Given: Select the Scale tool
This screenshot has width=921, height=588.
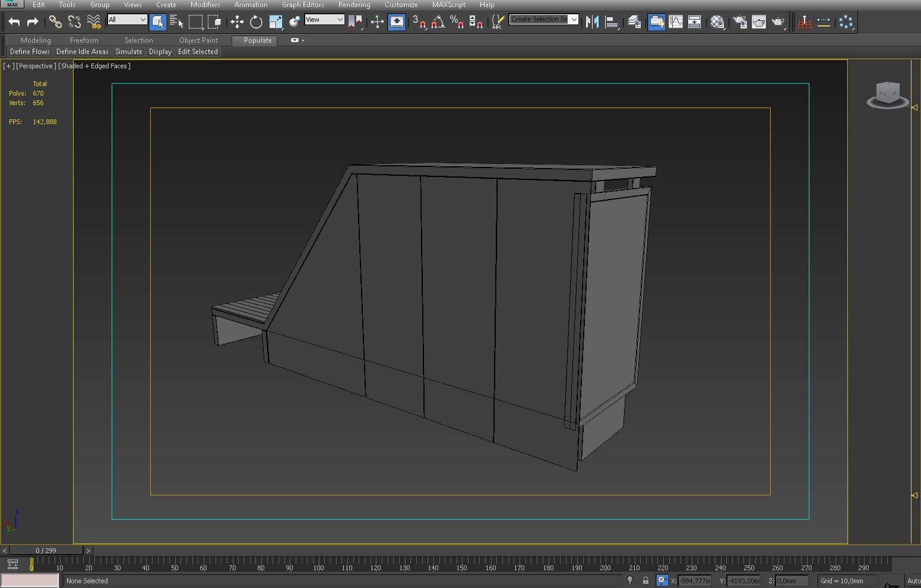Looking at the screenshot, I should (276, 22).
